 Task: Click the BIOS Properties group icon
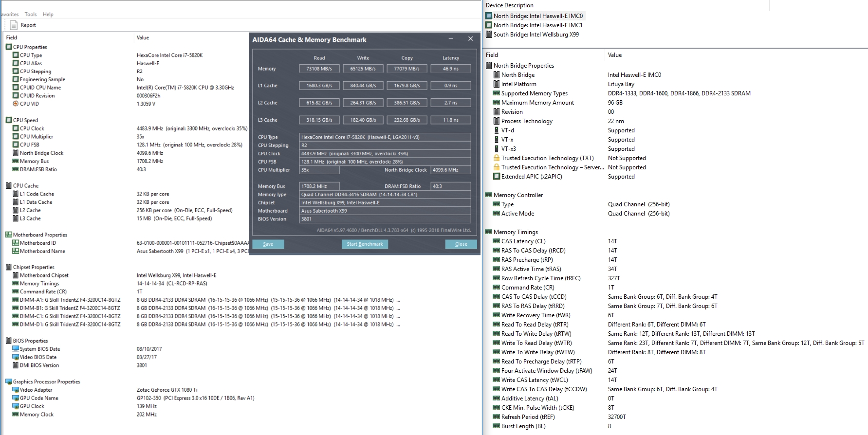coord(9,341)
